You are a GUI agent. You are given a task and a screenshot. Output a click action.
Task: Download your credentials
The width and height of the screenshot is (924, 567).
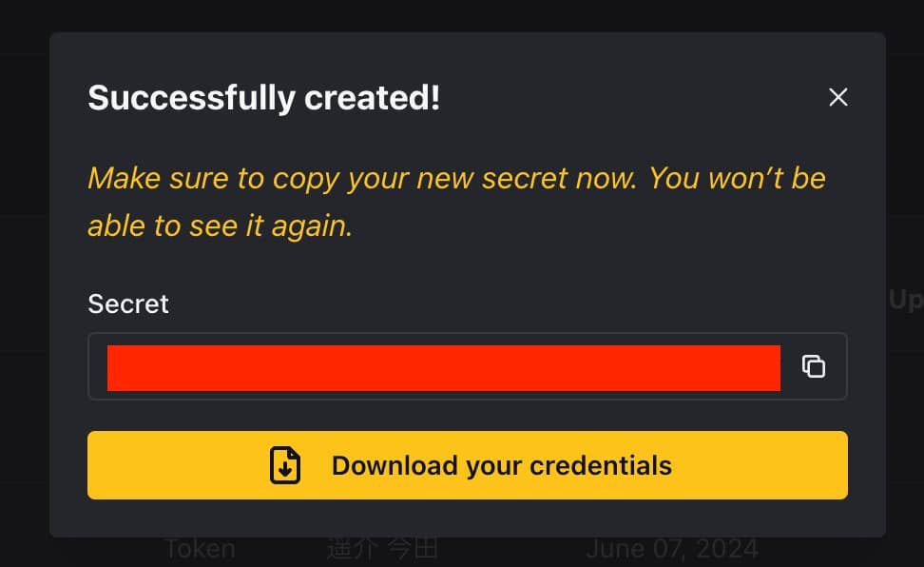(x=468, y=465)
